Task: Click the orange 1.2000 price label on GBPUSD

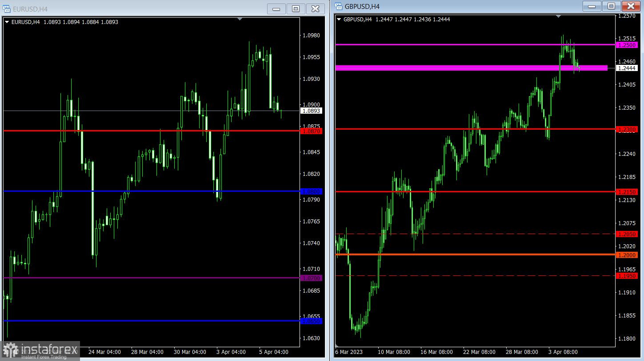Action: click(x=627, y=255)
